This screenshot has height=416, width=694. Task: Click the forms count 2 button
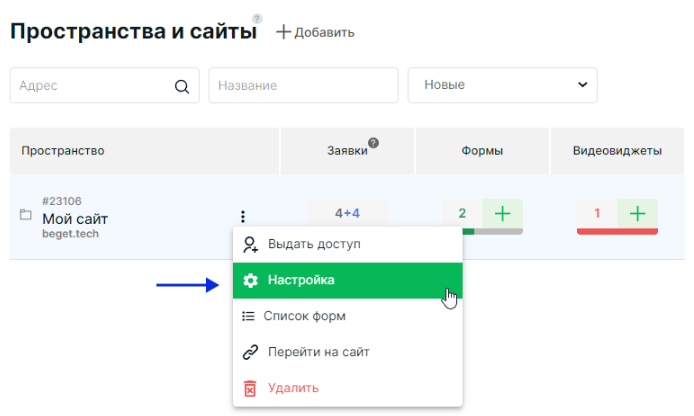click(x=462, y=214)
